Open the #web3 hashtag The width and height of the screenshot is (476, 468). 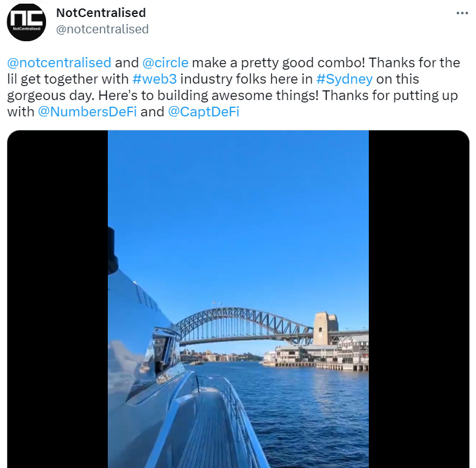pos(154,79)
